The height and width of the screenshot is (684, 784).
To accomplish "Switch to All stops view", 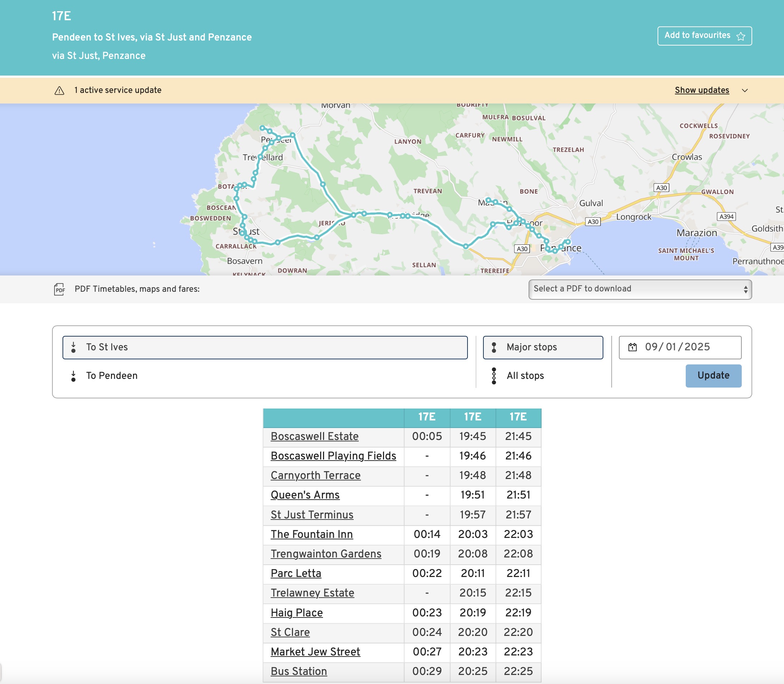I will (525, 376).
